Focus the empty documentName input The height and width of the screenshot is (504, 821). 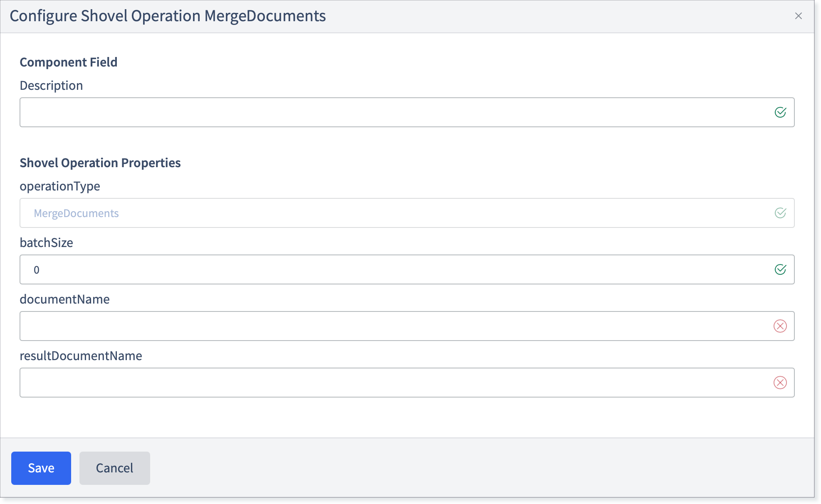click(x=407, y=326)
